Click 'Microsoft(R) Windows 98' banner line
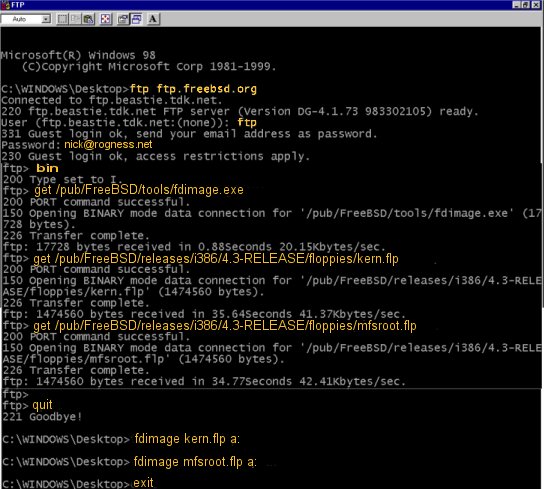 point(78,55)
